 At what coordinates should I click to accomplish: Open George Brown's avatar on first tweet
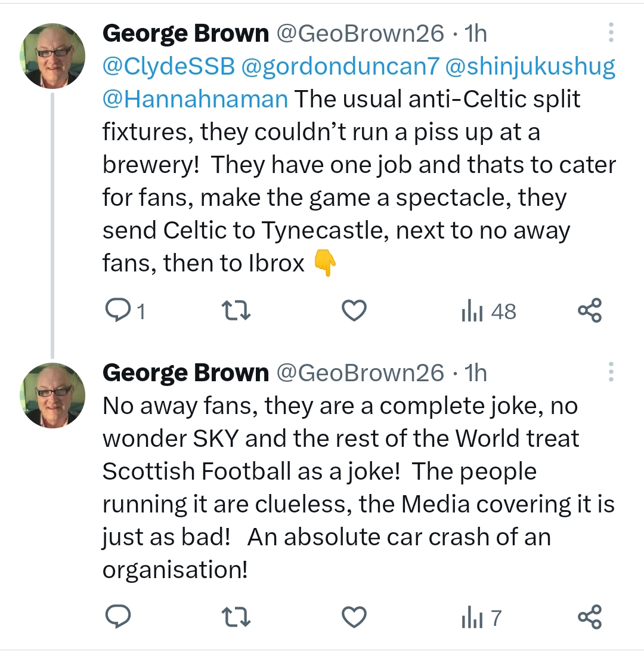coord(52,57)
